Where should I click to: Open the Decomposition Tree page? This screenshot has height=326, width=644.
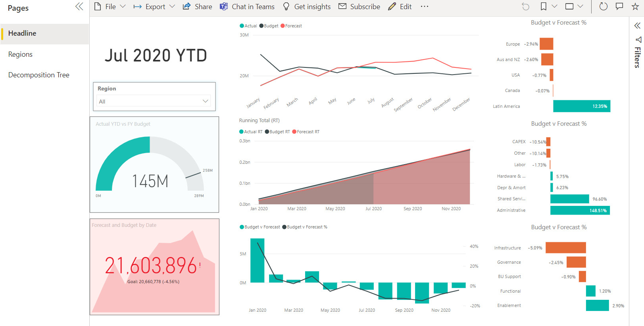click(38, 75)
